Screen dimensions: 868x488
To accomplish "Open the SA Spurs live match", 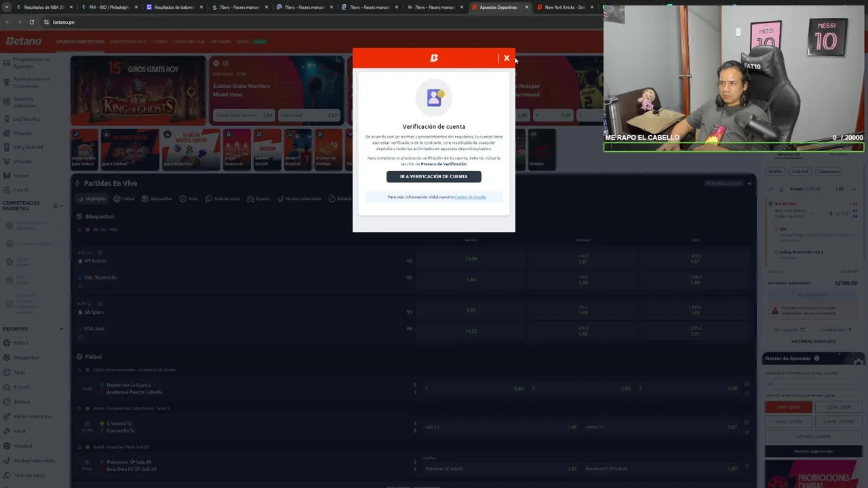I will pyautogui.click(x=94, y=312).
